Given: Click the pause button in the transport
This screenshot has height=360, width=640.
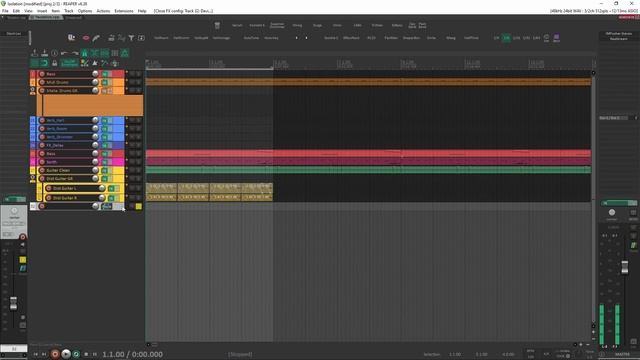Looking at the screenshot, I should click(95, 354).
